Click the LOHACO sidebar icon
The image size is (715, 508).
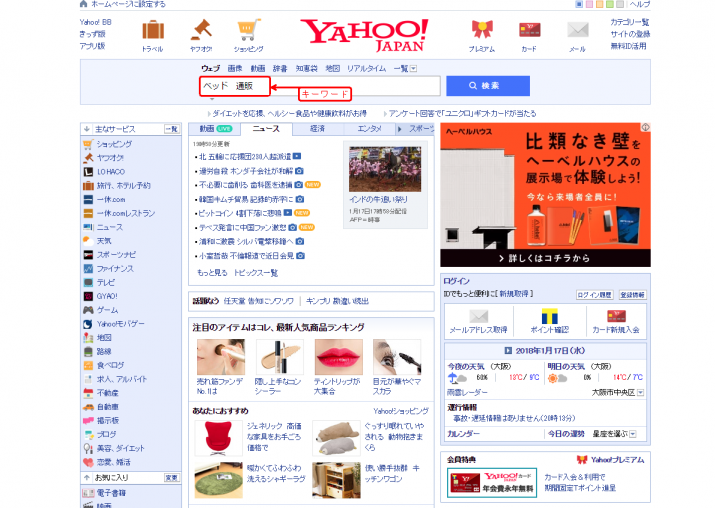coord(88,172)
